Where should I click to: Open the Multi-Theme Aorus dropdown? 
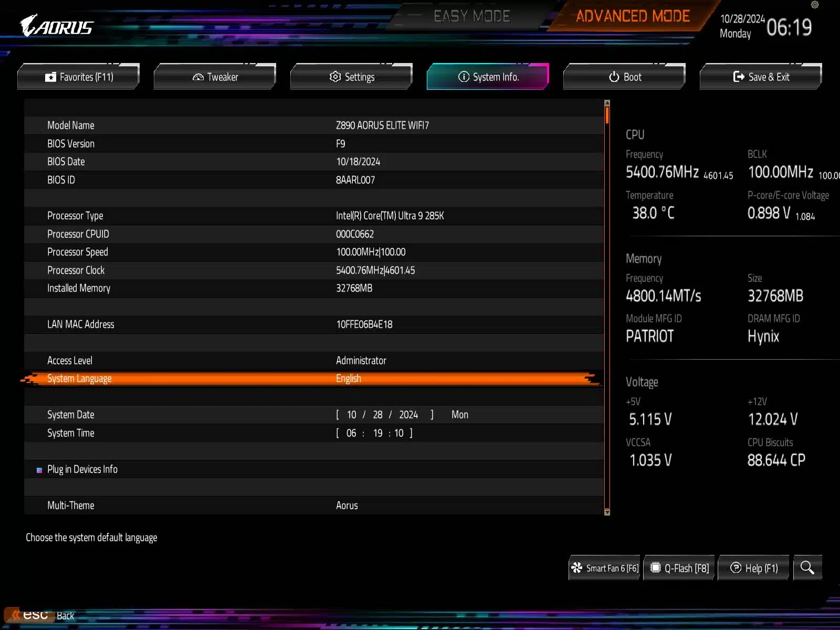coord(347,506)
